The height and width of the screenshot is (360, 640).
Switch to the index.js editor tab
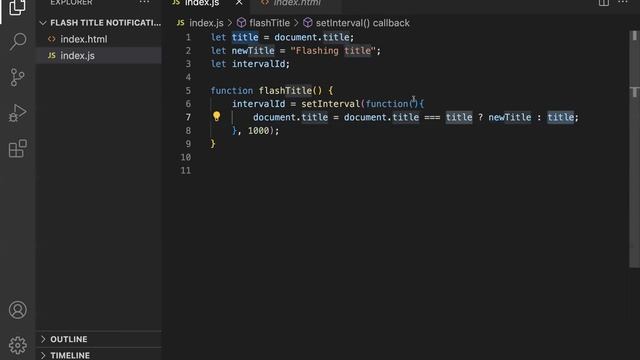tap(201, 3)
